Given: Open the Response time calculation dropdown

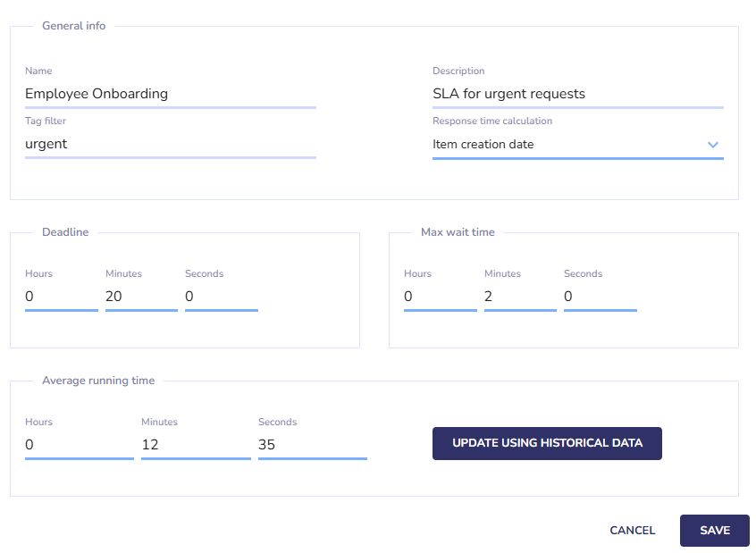Looking at the screenshot, I should tap(577, 145).
